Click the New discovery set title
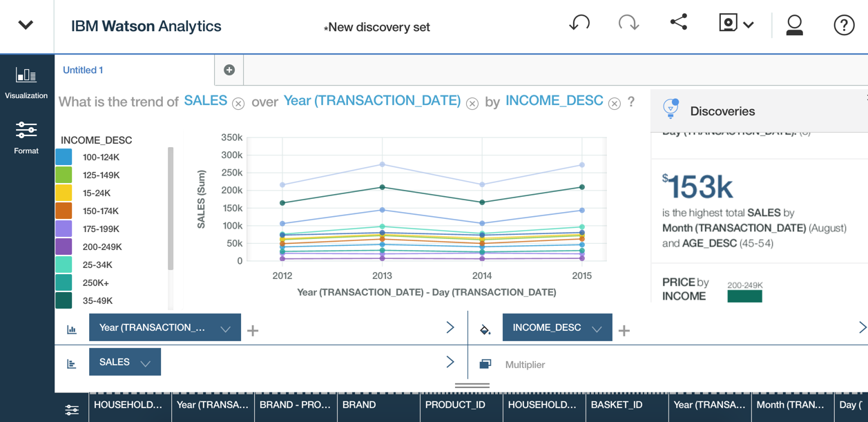 (377, 28)
